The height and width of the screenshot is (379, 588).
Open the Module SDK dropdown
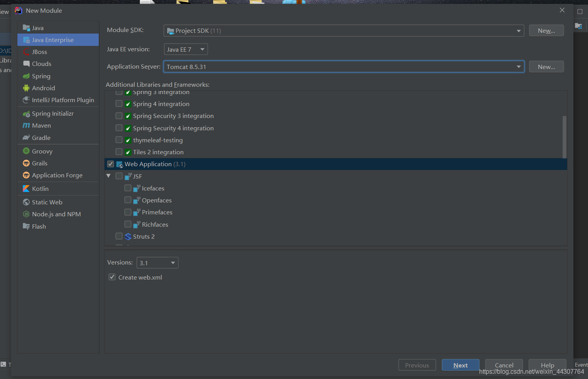pos(344,30)
